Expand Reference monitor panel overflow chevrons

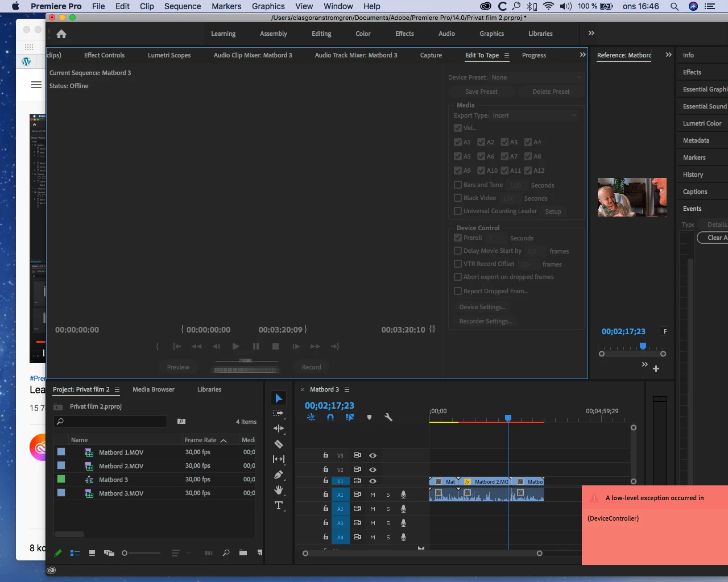tap(669, 55)
